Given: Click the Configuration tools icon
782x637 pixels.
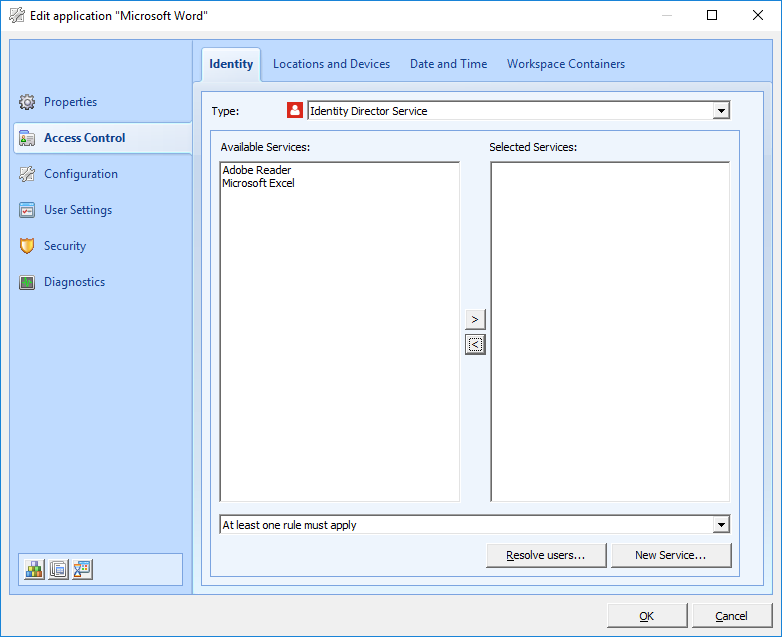Looking at the screenshot, I should [27, 174].
